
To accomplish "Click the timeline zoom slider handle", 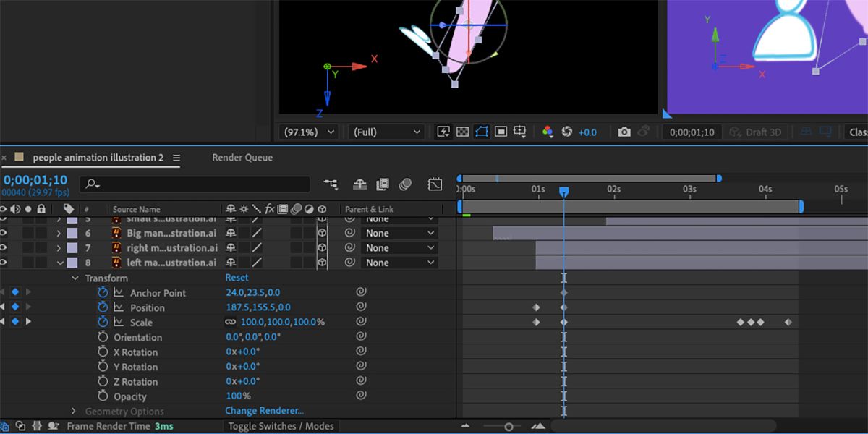I will [509, 427].
